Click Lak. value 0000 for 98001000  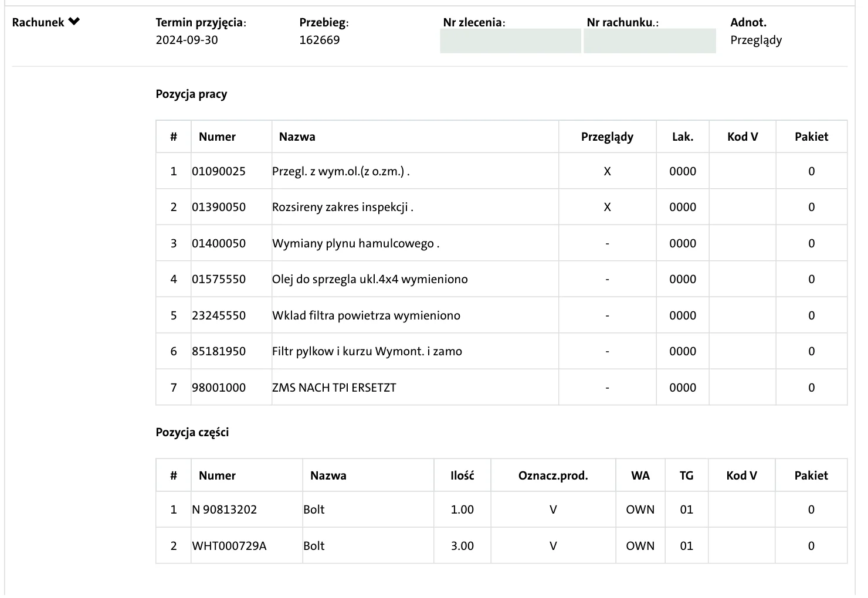(x=683, y=388)
